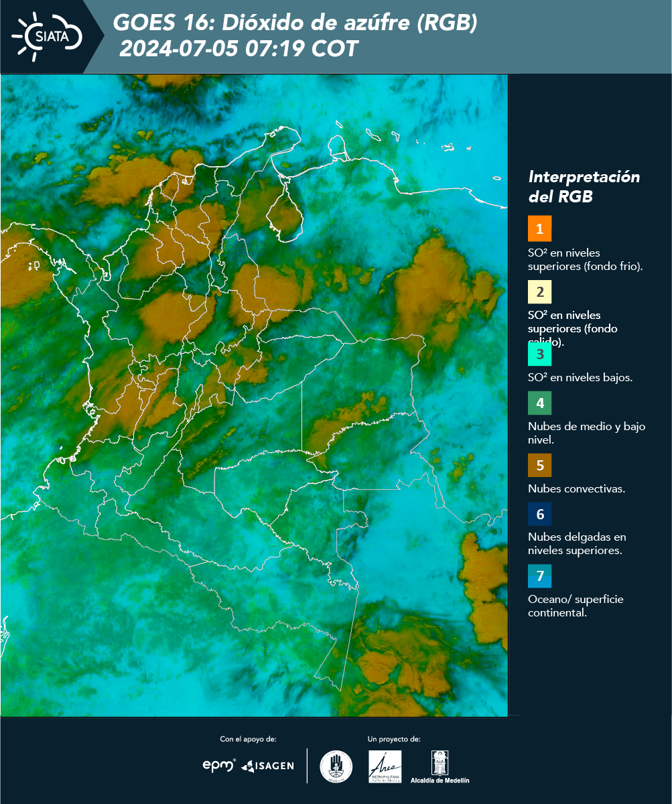The height and width of the screenshot is (804, 672).
Task: Click the label 'Nubes de medio y bajo nivel.'
Action: point(587,433)
